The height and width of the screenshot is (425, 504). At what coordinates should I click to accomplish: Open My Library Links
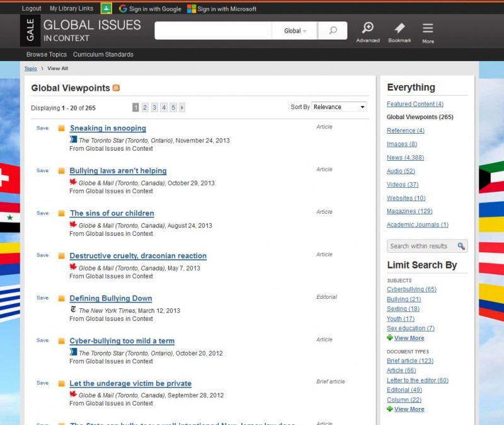click(x=71, y=8)
